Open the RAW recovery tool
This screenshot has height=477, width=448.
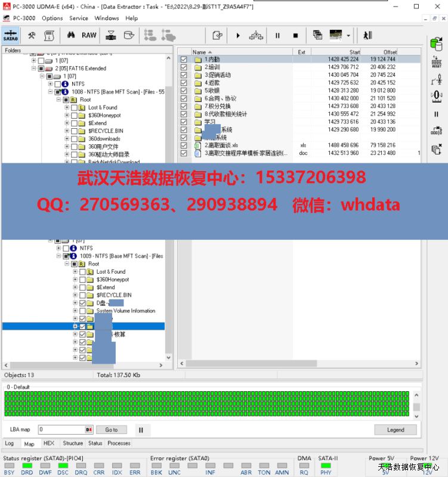point(89,36)
